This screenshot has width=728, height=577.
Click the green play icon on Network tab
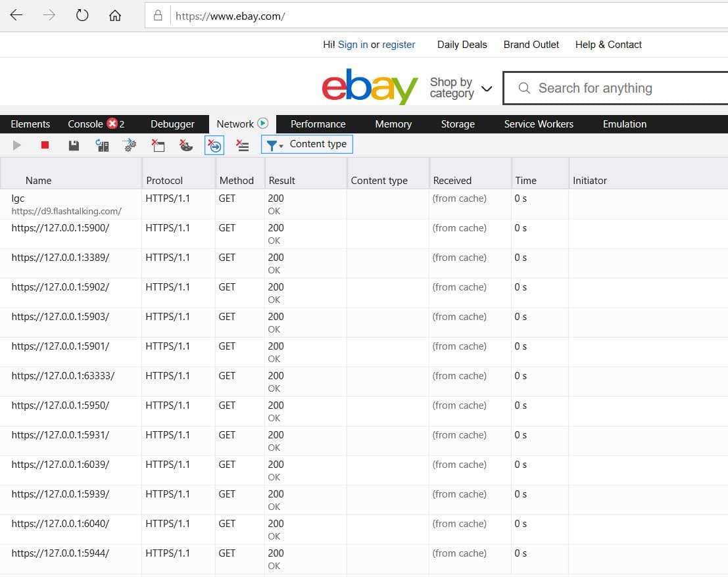point(262,122)
